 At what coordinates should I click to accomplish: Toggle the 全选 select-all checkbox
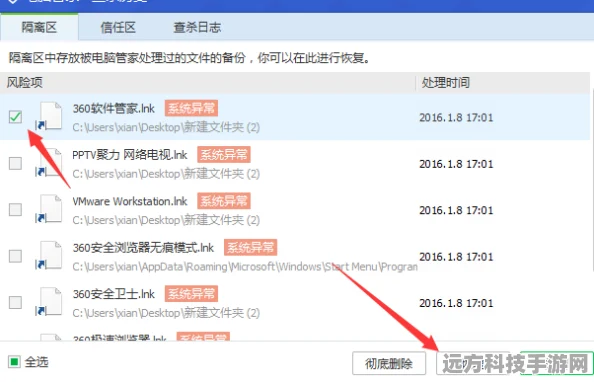(14, 362)
